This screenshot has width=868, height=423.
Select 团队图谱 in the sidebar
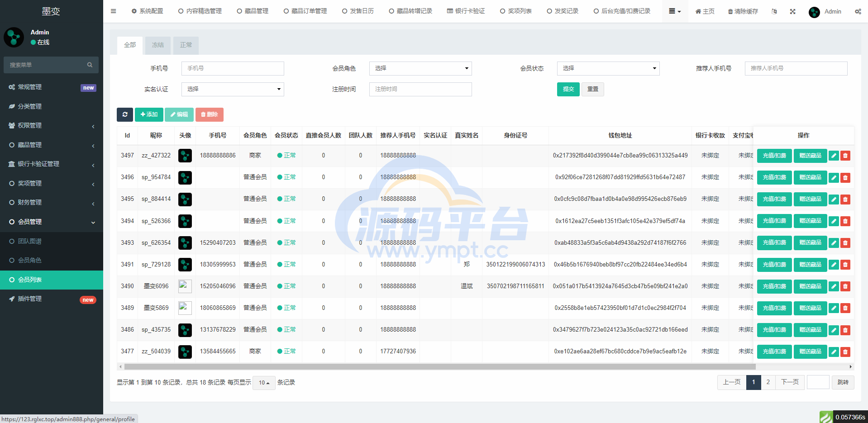click(x=52, y=242)
